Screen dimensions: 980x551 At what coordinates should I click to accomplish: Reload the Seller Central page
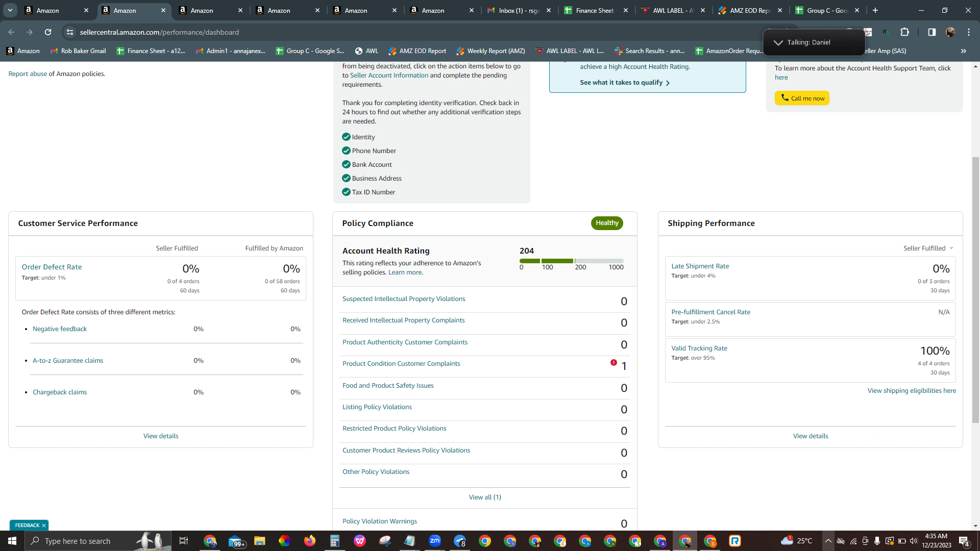click(48, 32)
